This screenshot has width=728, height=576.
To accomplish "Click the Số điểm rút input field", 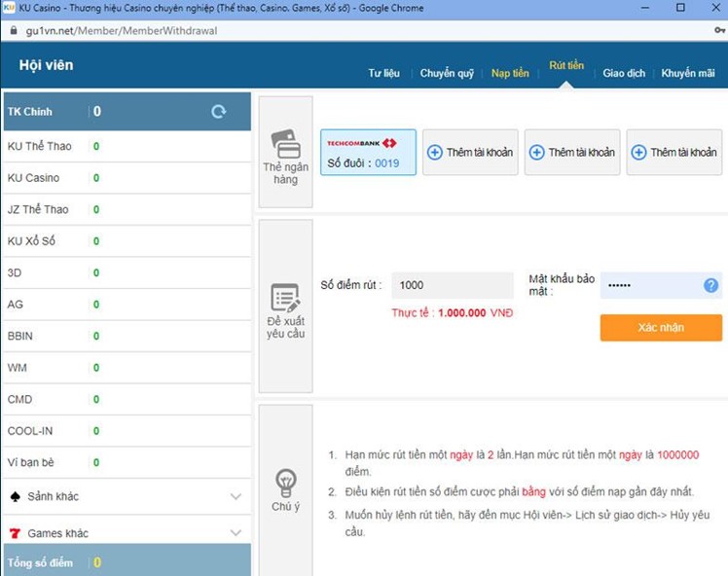I will point(453,285).
